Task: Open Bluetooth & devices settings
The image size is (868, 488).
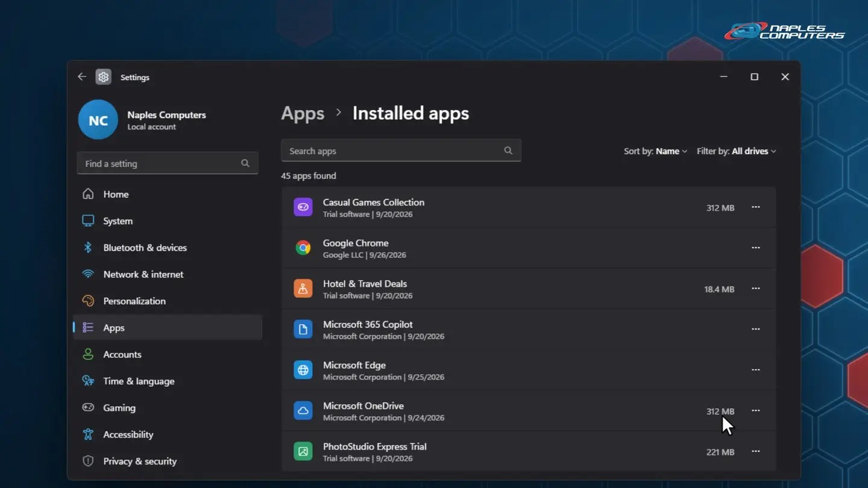Action: coord(168,248)
